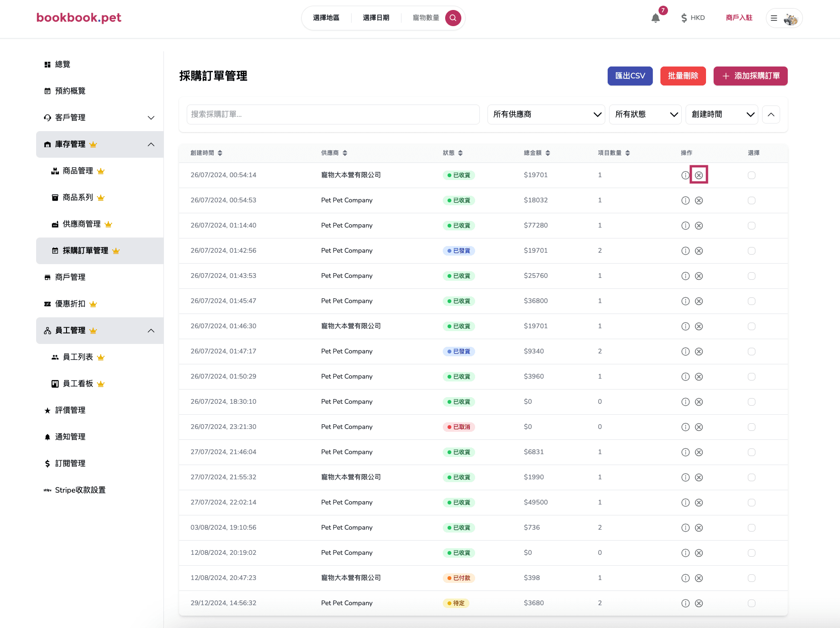Click the user avatar thumbnail
The height and width of the screenshot is (628, 840).
tap(791, 19)
